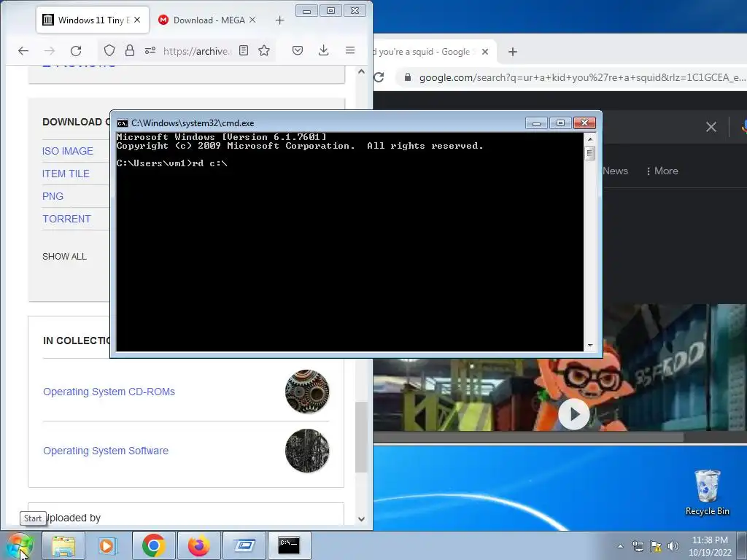The width and height of the screenshot is (747, 560).
Task: Close the Windows 11 Tiny tab
Action: 137,20
